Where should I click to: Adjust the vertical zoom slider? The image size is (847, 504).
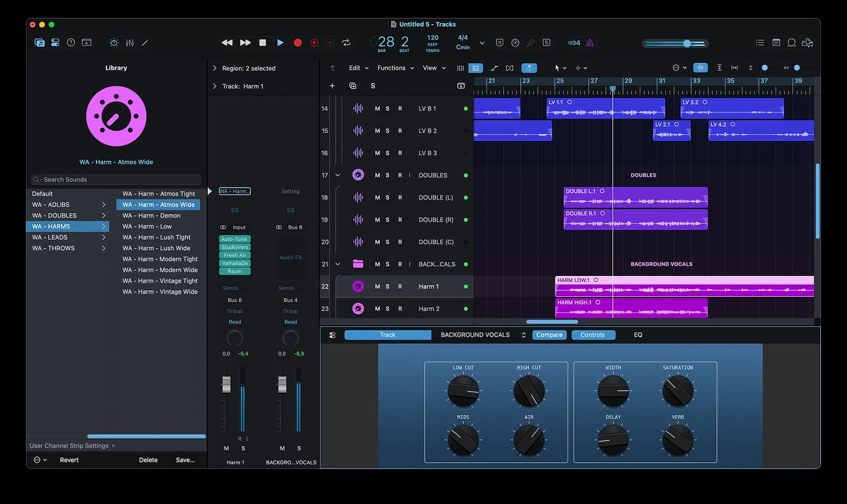(765, 68)
